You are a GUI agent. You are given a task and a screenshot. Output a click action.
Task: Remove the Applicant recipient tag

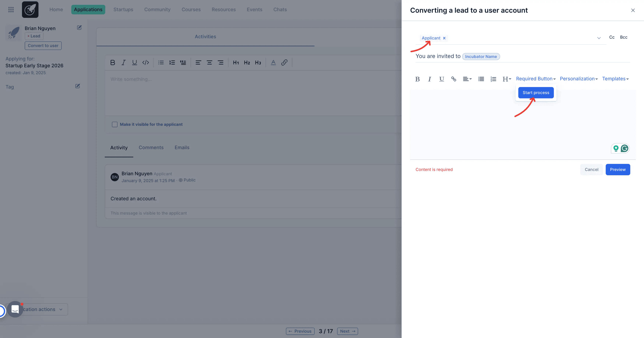coord(444,38)
